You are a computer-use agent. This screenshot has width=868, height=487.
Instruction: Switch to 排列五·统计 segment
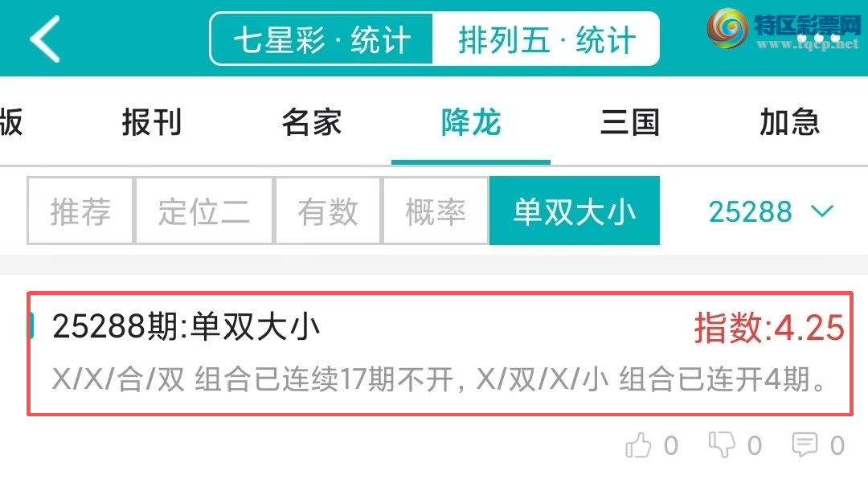[546, 39]
